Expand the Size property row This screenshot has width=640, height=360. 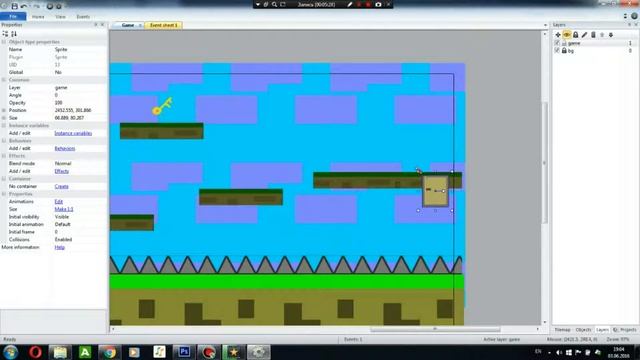coord(4,118)
